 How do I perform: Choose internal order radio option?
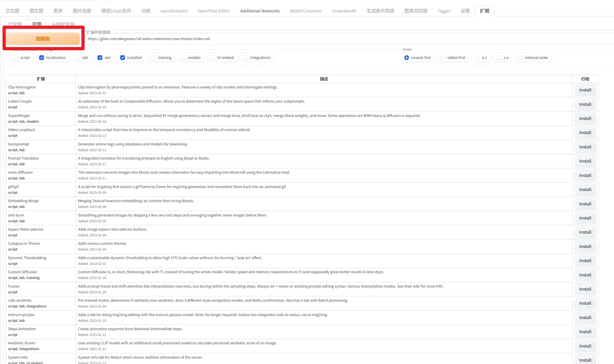click(x=520, y=58)
